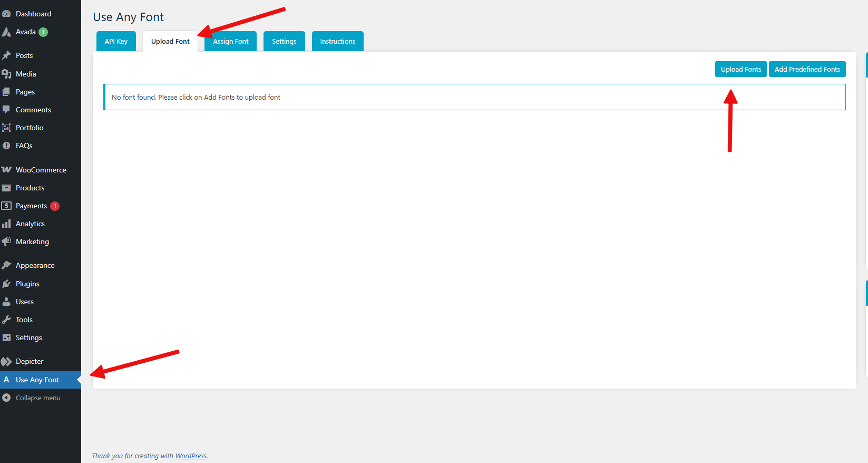
Task: Click the Dashboard gauge icon
Action: click(x=6, y=14)
